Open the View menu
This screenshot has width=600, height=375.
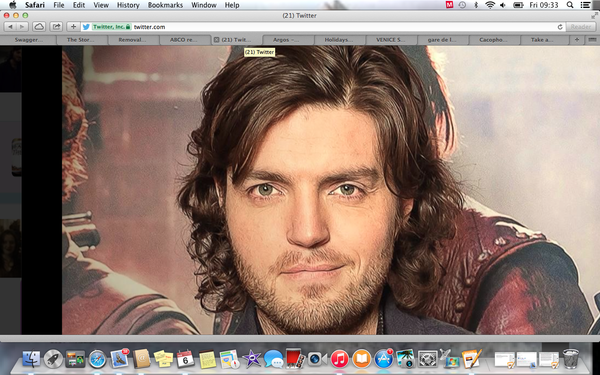101,5
